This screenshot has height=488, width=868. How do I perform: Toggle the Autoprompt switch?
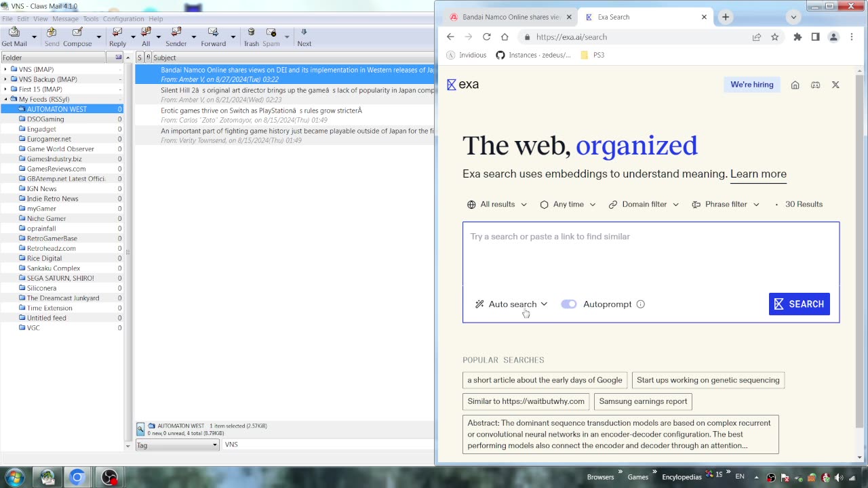pos(569,304)
